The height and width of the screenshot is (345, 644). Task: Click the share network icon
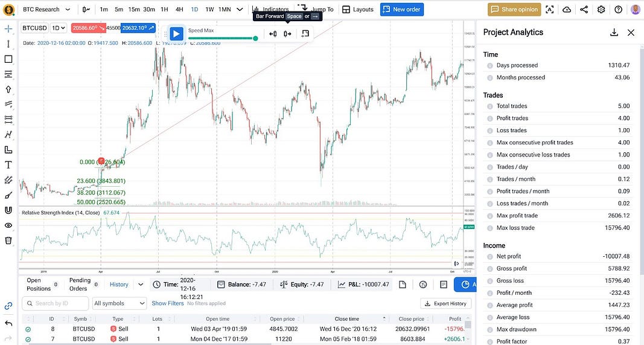584,10
